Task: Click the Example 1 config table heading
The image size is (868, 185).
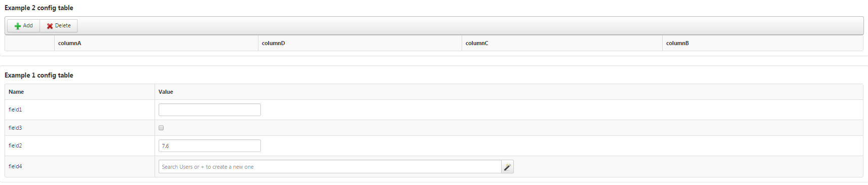Action: click(x=39, y=75)
